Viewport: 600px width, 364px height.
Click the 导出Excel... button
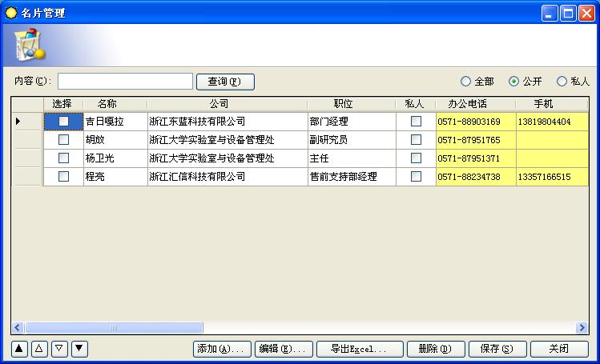click(x=360, y=349)
